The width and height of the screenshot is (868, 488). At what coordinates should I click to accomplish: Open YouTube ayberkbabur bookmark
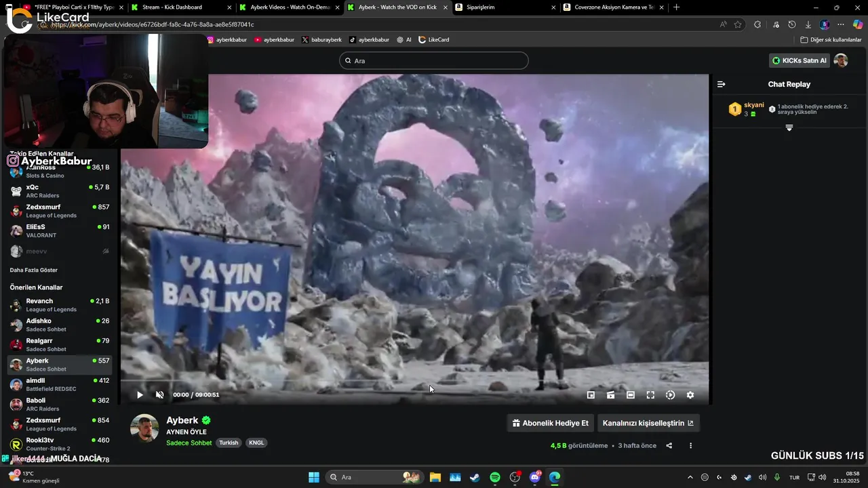pyautogui.click(x=275, y=40)
